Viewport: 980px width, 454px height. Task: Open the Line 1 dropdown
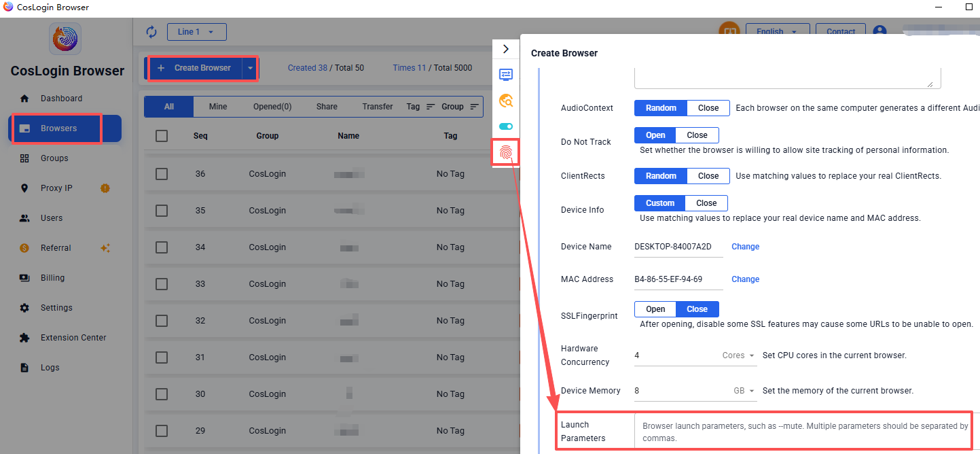point(196,32)
